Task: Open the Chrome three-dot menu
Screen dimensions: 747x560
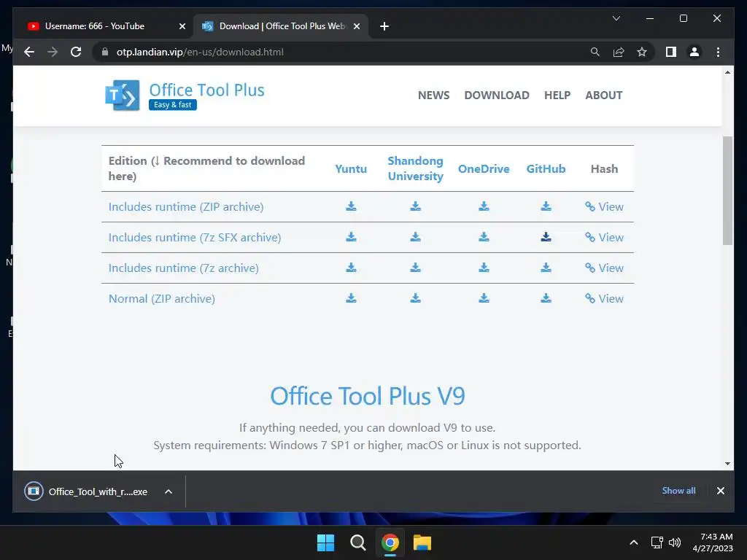Action: pos(718,52)
